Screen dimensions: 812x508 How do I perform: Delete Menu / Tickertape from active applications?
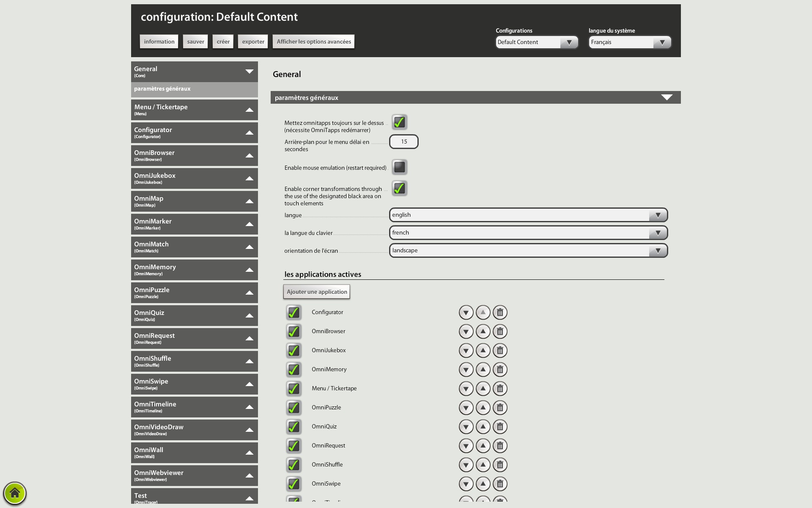500,389
